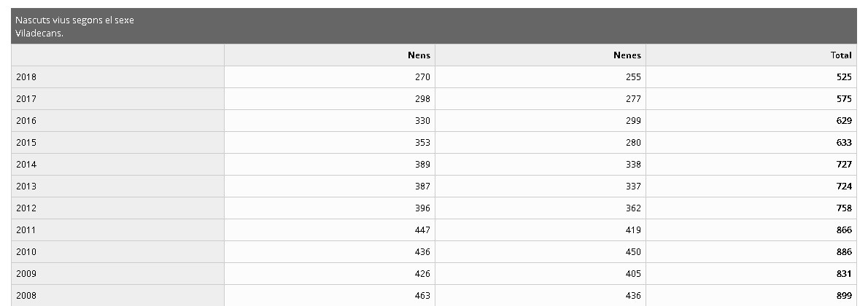Click the Nens column header
Image resolution: width=868 pixels, height=306 pixels.
pos(419,55)
